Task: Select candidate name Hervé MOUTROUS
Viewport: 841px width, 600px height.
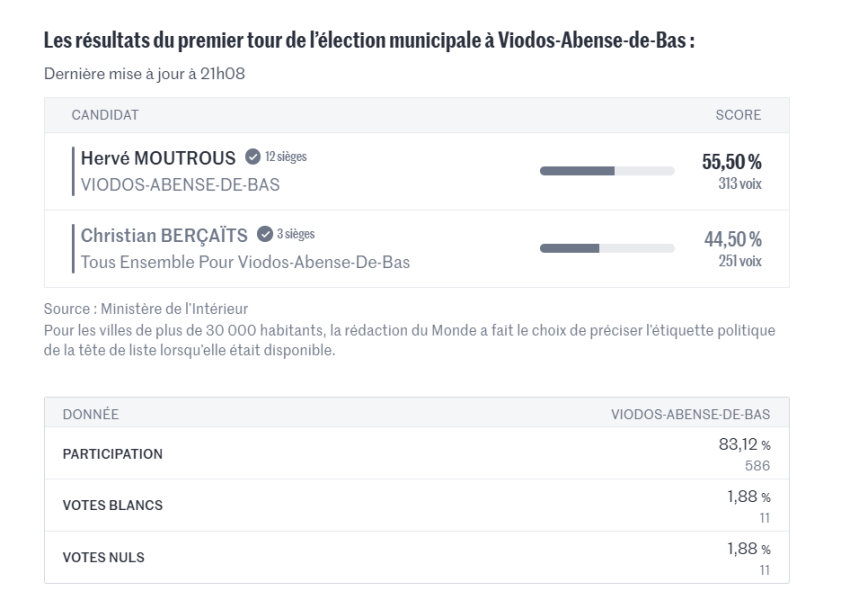Action: point(158,158)
